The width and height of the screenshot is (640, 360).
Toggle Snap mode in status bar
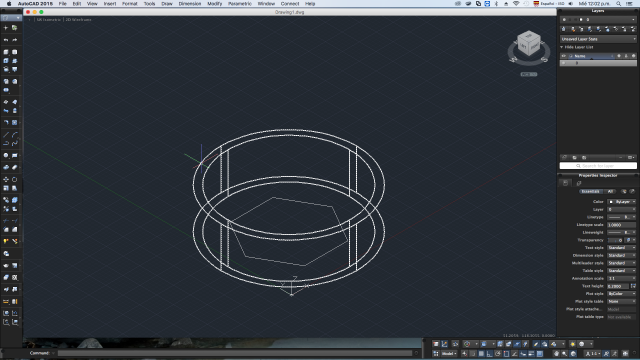pyautogui.click(x=473, y=353)
